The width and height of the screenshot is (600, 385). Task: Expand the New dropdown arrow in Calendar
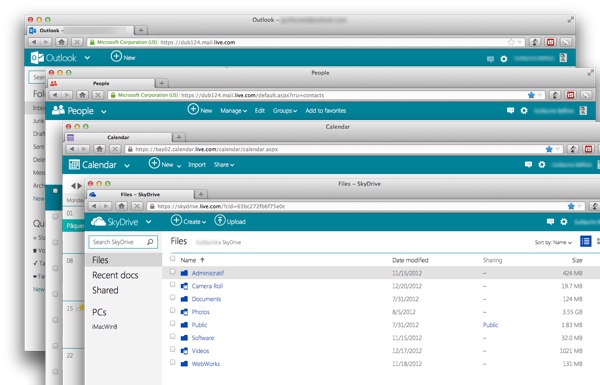coord(179,166)
